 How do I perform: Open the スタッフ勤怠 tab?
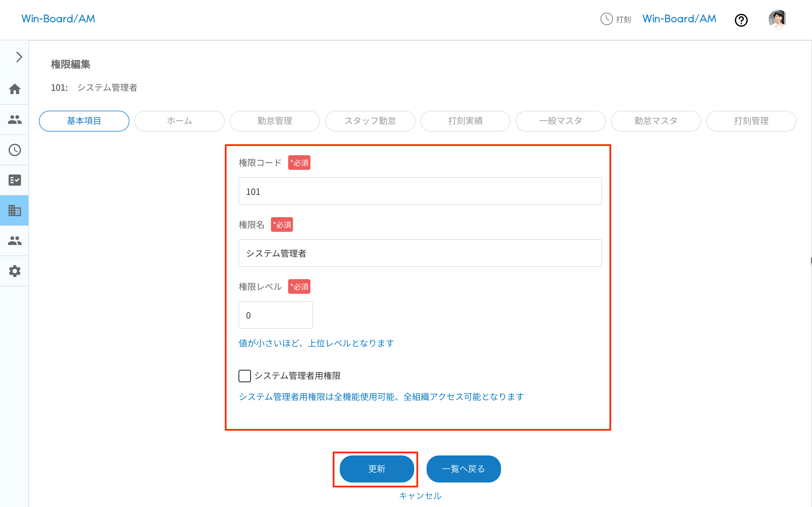pos(370,121)
